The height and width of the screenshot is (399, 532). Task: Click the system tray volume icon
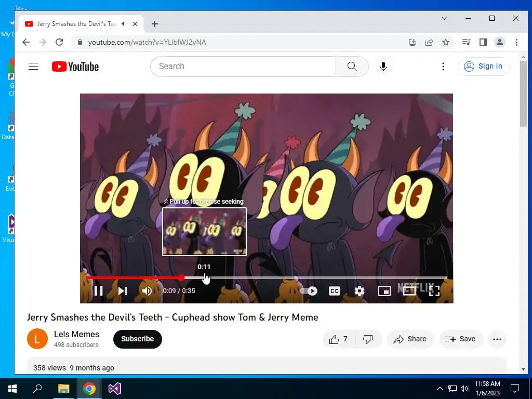coord(465,389)
